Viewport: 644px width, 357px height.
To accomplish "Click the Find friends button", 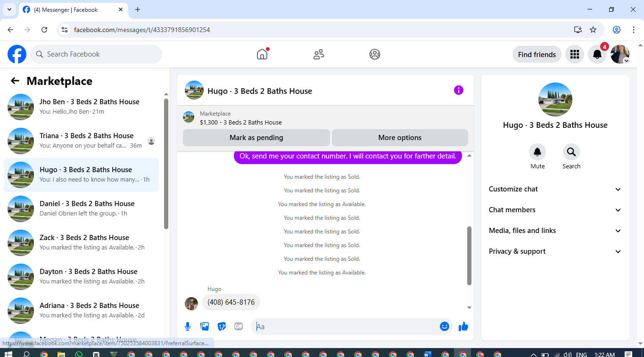I will 537,54.
